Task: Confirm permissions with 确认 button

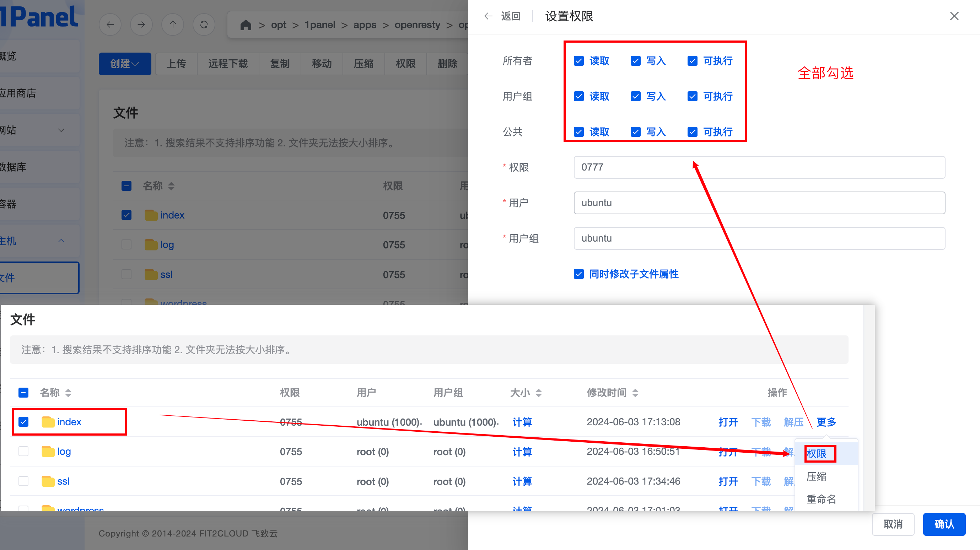Action: pyautogui.click(x=944, y=524)
